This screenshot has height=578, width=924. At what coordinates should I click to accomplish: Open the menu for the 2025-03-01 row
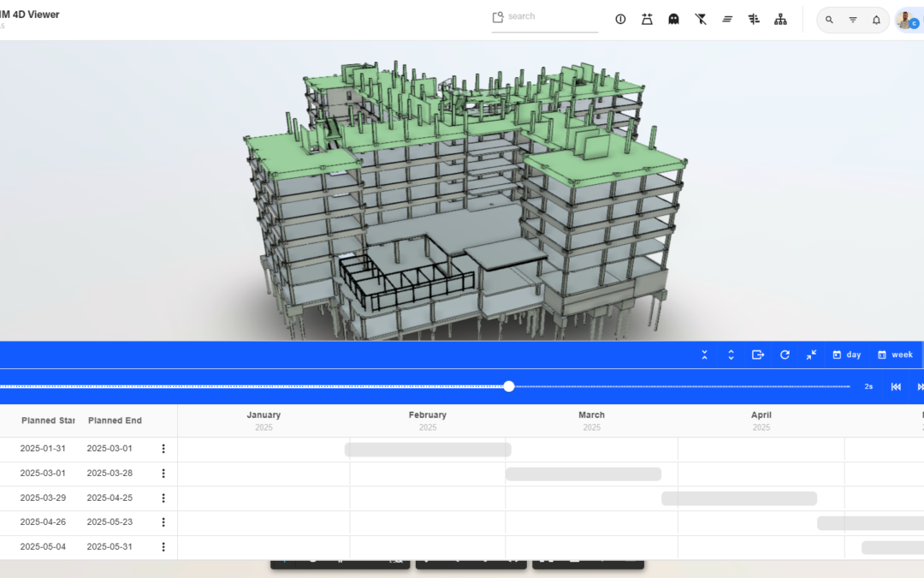(x=163, y=474)
